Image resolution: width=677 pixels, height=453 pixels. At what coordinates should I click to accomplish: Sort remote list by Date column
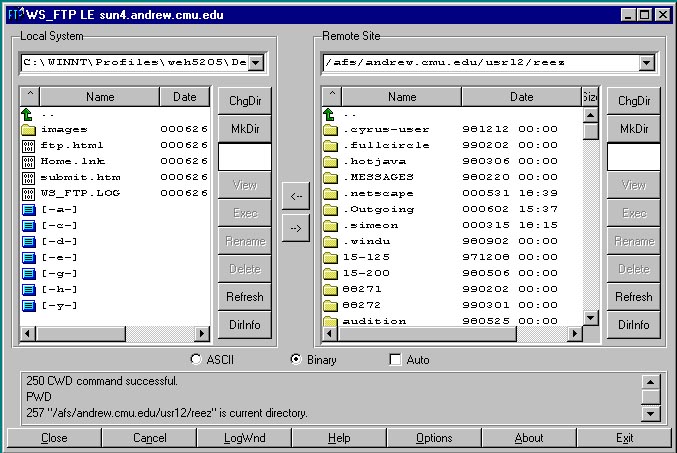[x=522, y=97]
